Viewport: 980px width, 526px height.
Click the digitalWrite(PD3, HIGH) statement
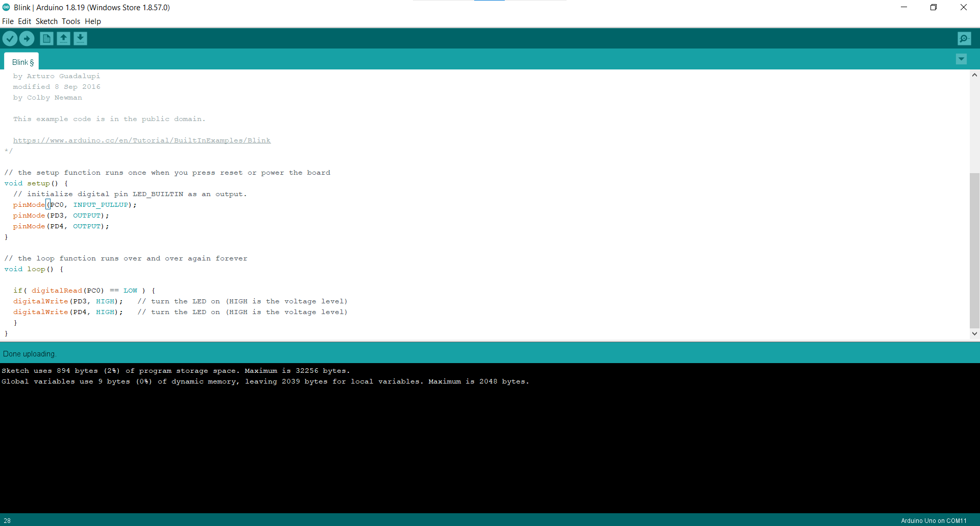[68, 301]
